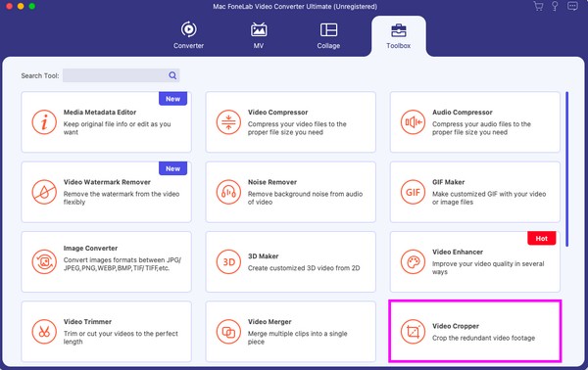The height and width of the screenshot is (370, 588).
Task: Click the Video Merger icon
Action: [x=228, y=332]
